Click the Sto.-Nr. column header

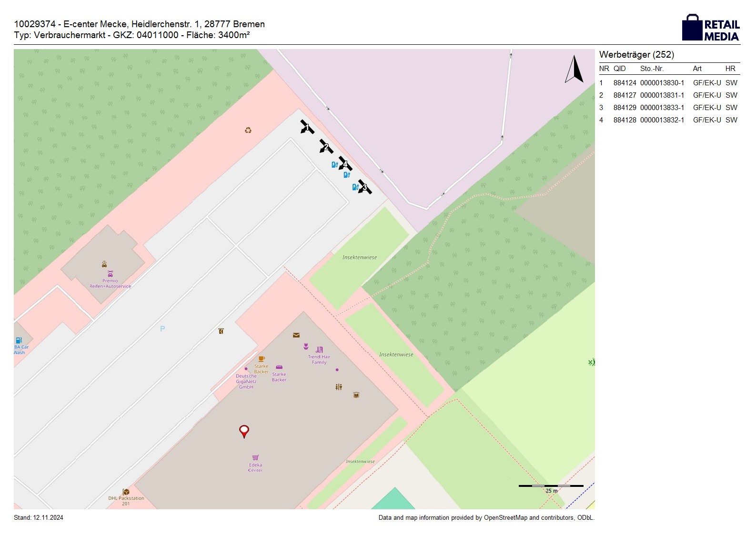(652, 69)
